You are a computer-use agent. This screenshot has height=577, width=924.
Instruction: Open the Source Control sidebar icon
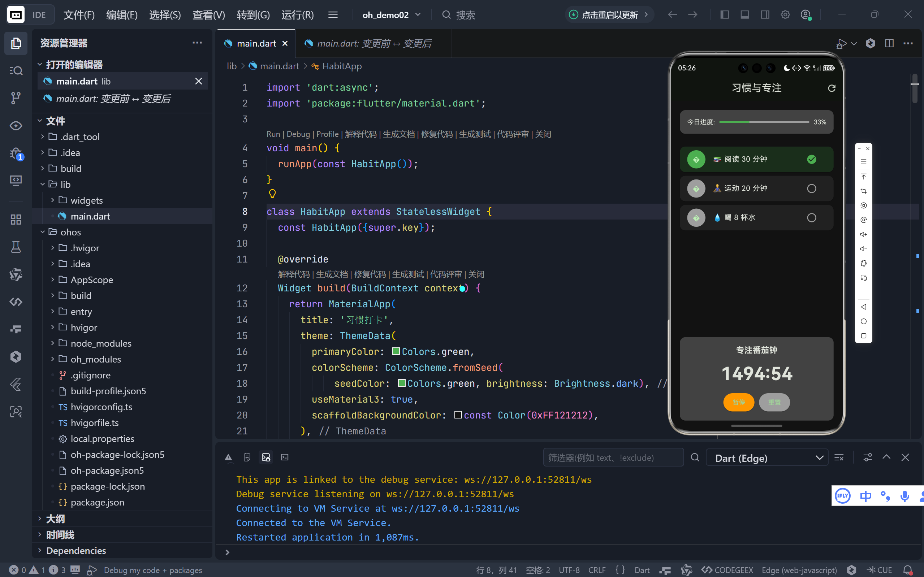click(x=16, y=98)
